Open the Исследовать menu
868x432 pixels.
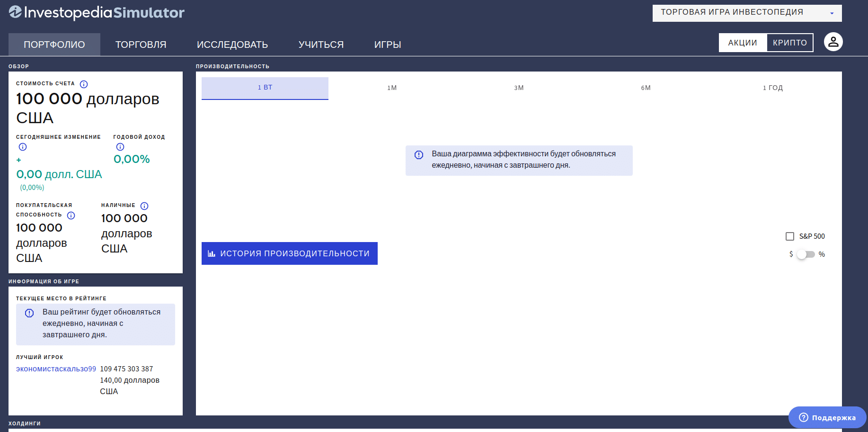(232, 45)
